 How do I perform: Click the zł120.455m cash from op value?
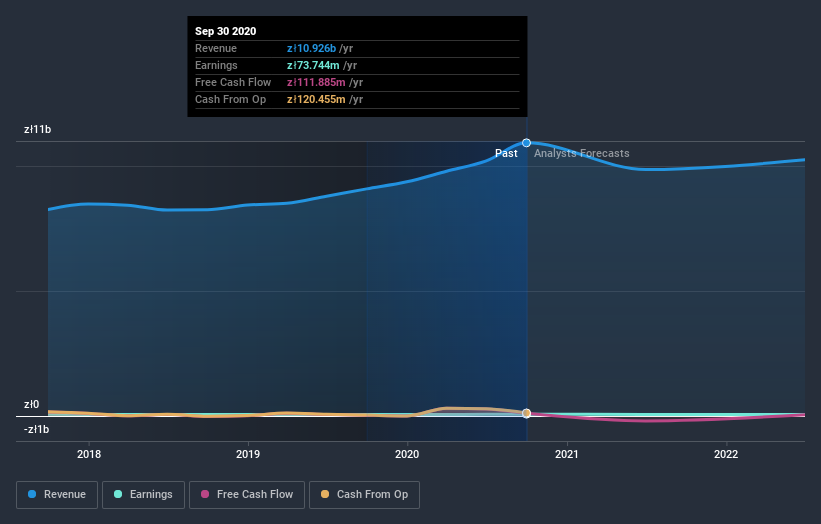pos(316,99)
